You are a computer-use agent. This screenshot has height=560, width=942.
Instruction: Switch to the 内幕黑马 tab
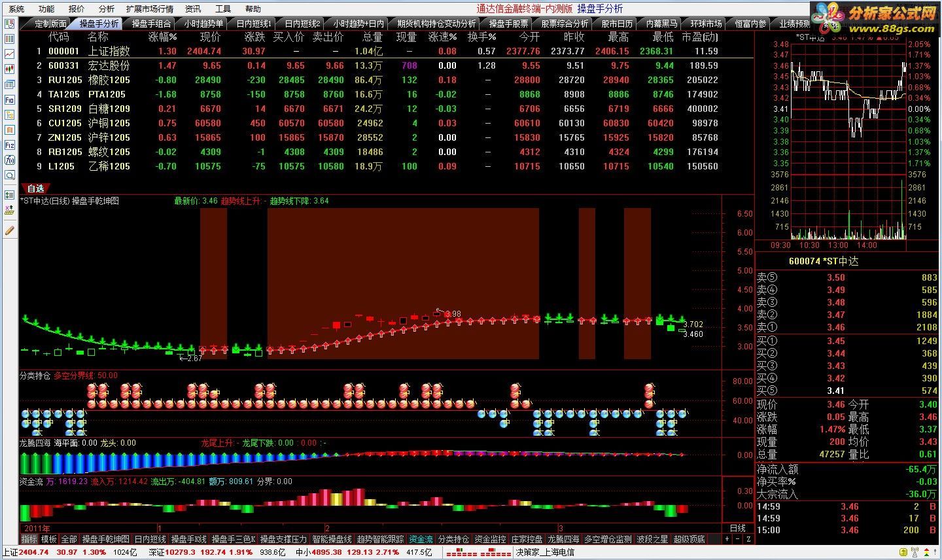(661, 24)
